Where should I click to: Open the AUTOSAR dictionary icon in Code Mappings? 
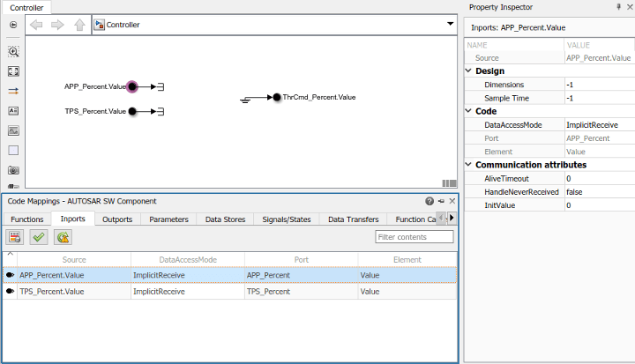tap(15, 237)
